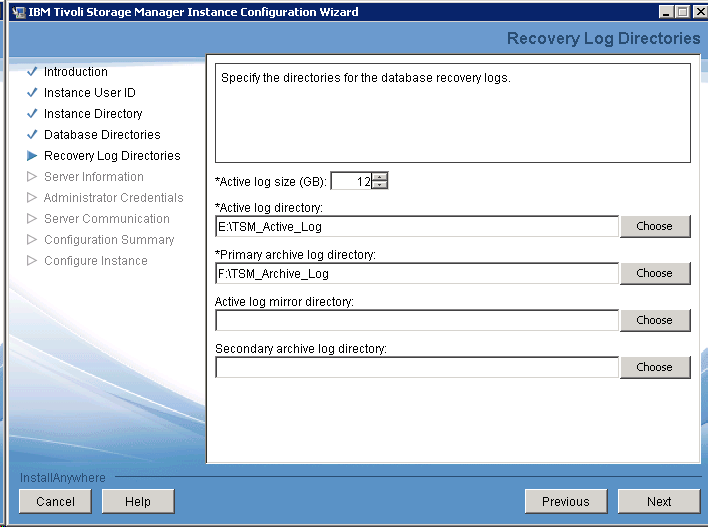Decrease Active log size with down arrow
708x527 pixels.
pos(380,185)
